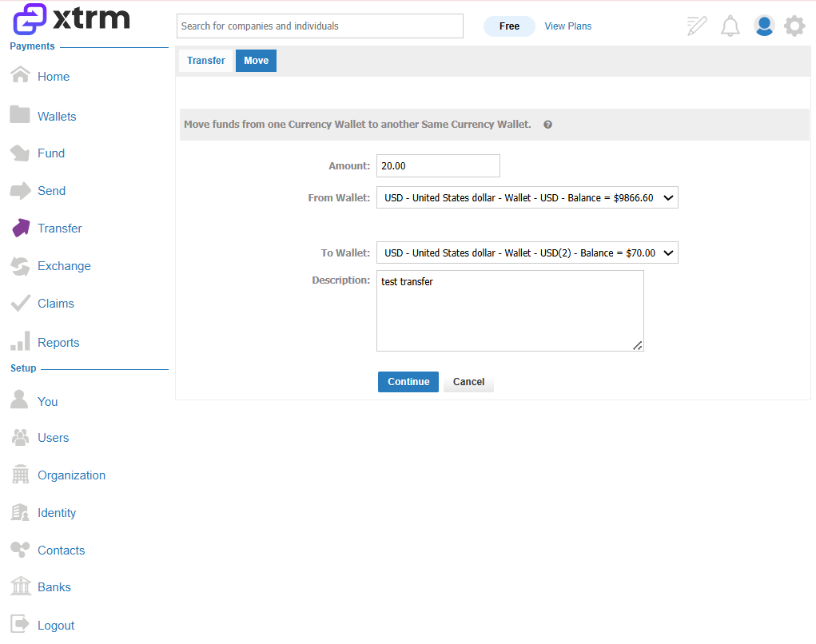Click the Cancel button

click(x=468, y=382)
